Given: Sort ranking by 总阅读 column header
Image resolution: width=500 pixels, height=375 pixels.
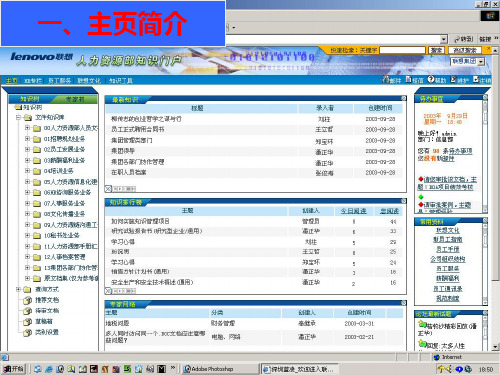Looking at the screenshot, I should coord(390,211).
